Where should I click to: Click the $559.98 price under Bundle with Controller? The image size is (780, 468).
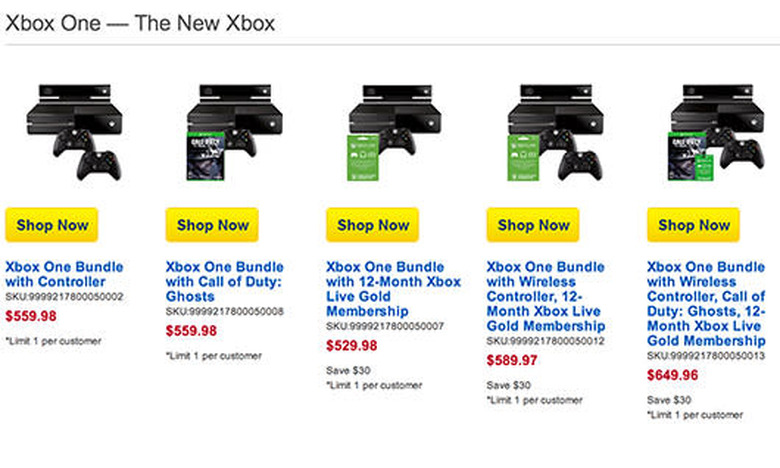coord(31,317)
